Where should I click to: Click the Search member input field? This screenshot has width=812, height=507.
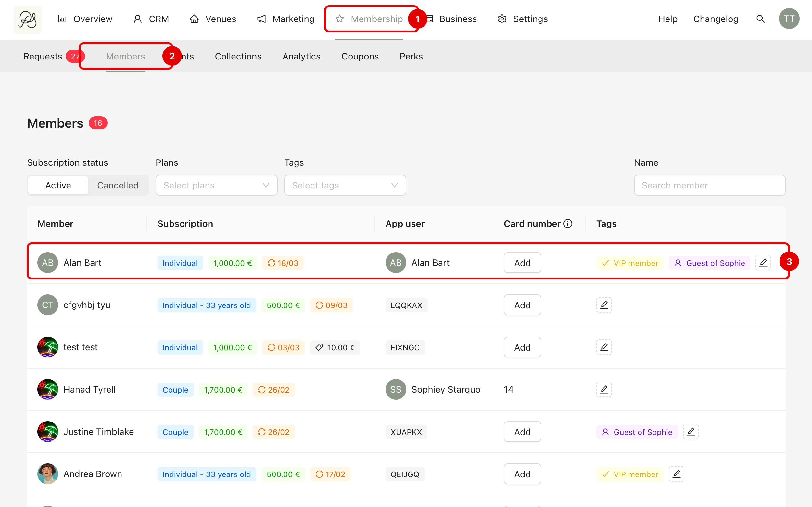pos(709,186)
